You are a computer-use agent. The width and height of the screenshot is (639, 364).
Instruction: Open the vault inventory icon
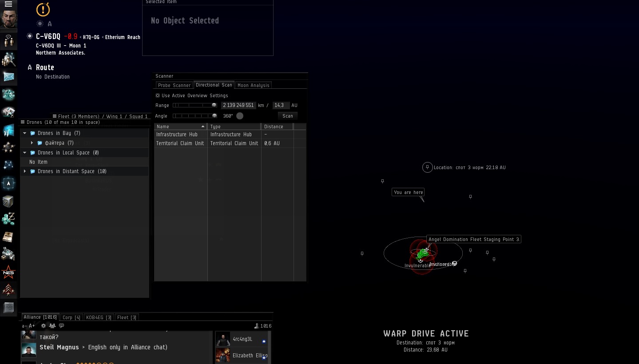[8, 201]
